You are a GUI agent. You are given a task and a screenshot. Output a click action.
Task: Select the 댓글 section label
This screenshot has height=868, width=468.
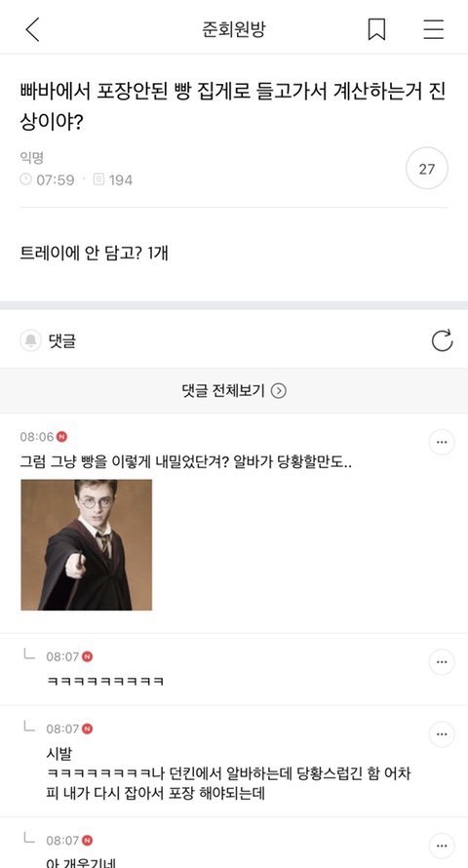pos(62,341)
